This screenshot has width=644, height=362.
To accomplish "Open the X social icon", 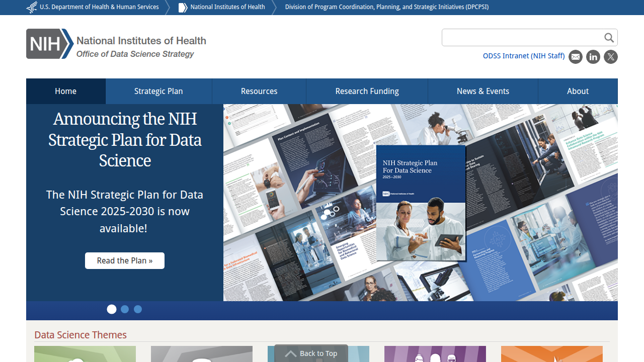I will point(611,57).
